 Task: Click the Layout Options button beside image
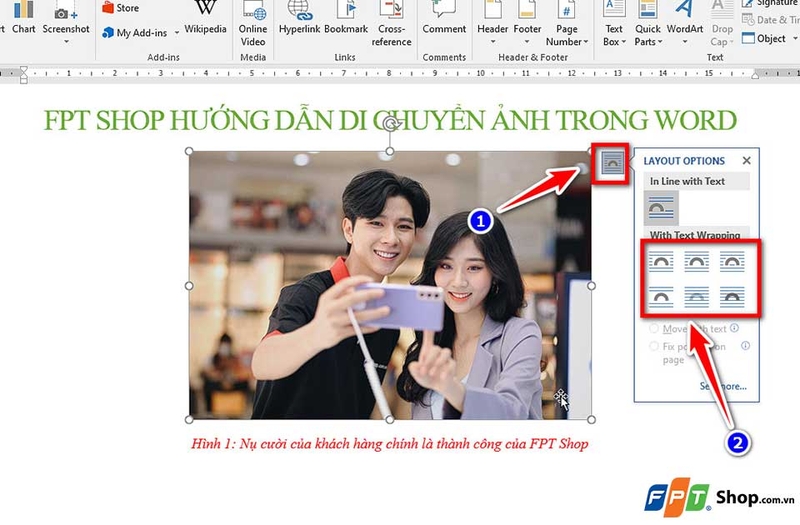612,163
